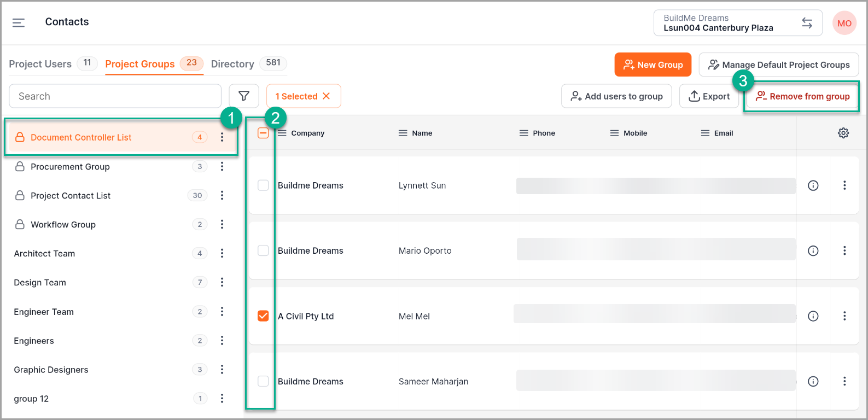Open info icon for Mel Mel
This screenshot has height=420, width=868.
[x=813, y=316]
